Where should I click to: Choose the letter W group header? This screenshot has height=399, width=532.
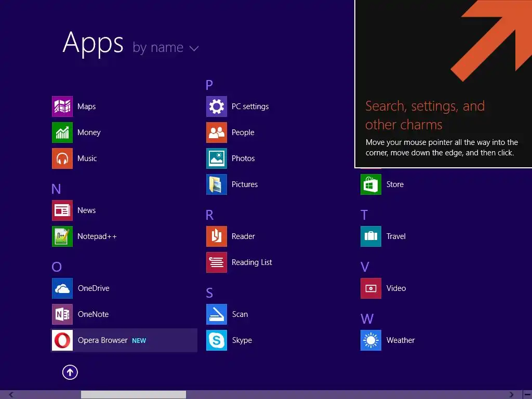pyautogui.click(x=367, y=319)
